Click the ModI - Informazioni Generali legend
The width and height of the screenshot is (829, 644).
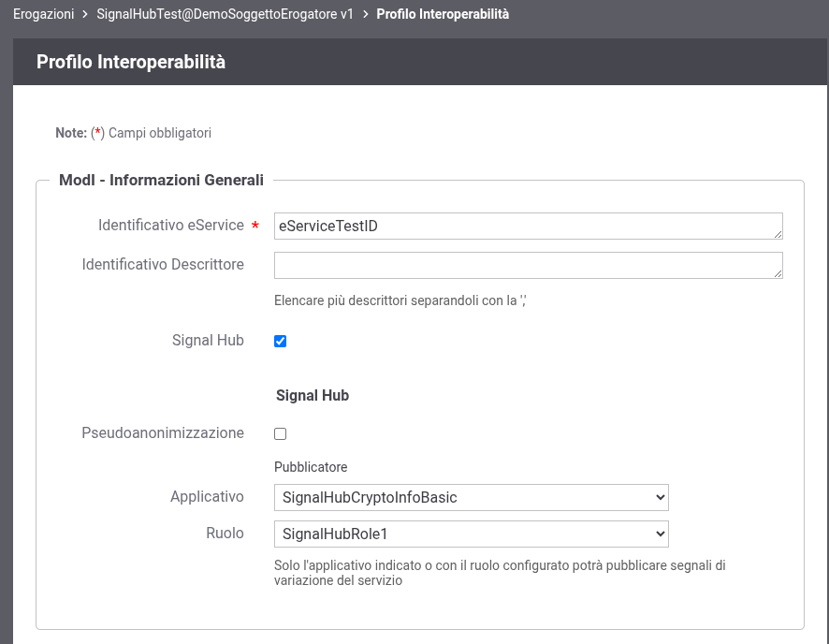point(161,180)
